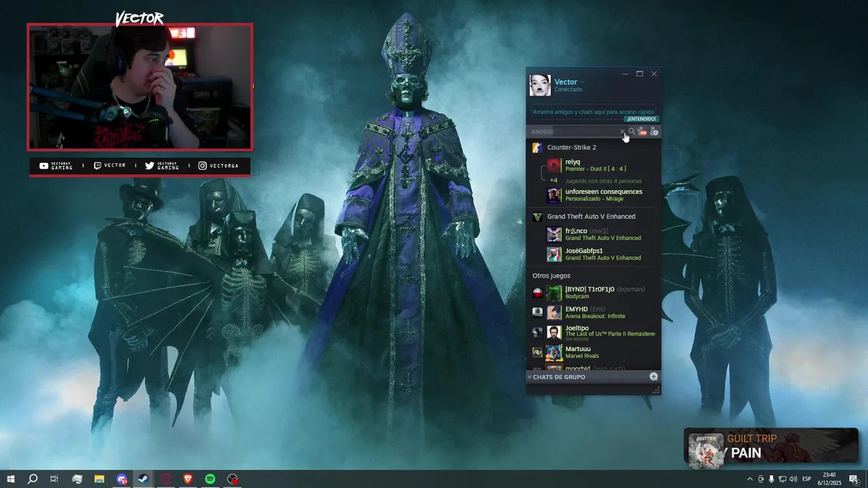
Task: Switch the ESP input language
Action: click(x=807, y=479)
